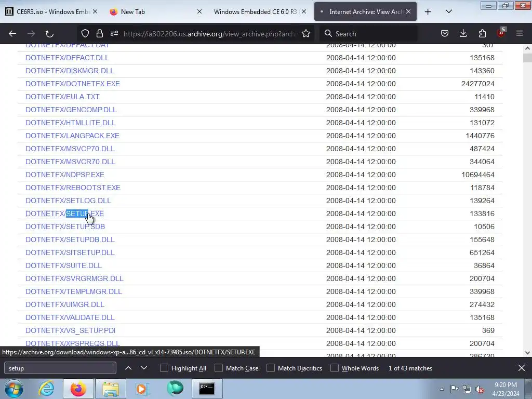Open DOTNETFX/VS_SETUP.PDI link

[70, 330]
